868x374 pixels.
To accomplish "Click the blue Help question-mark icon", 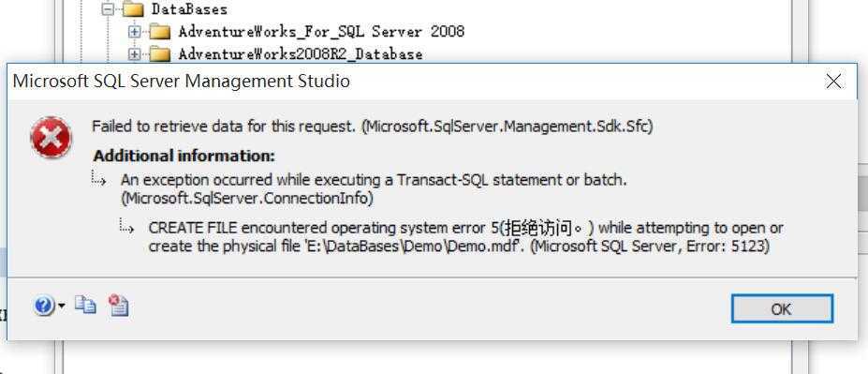I will (44, 306).
